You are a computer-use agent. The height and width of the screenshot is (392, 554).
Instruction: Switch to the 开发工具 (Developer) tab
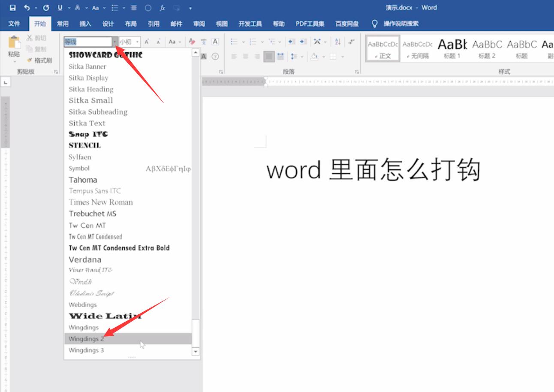click(250, 24)
